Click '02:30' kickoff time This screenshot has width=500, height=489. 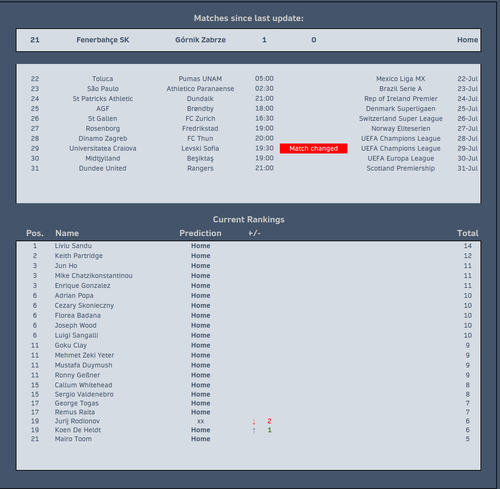coord(264,89)
